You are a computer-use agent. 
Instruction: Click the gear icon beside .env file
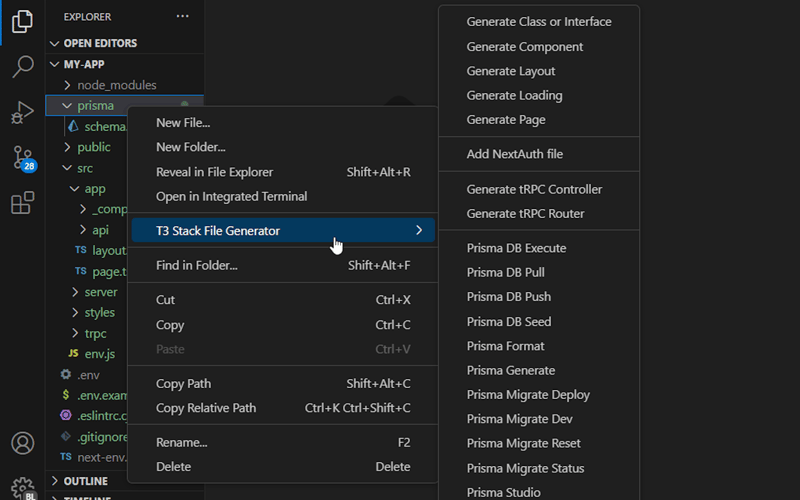[66, 374]
